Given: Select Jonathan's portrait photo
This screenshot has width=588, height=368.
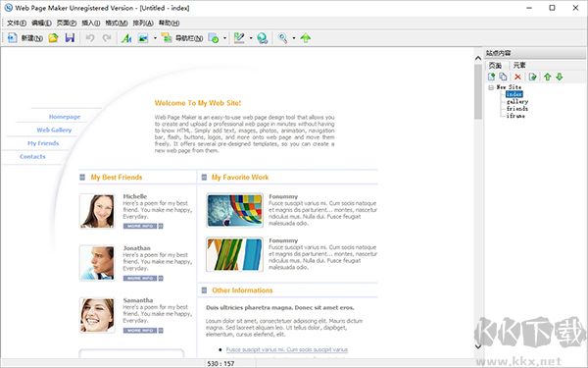Looking at the screenshot, I should click(97, 263).
